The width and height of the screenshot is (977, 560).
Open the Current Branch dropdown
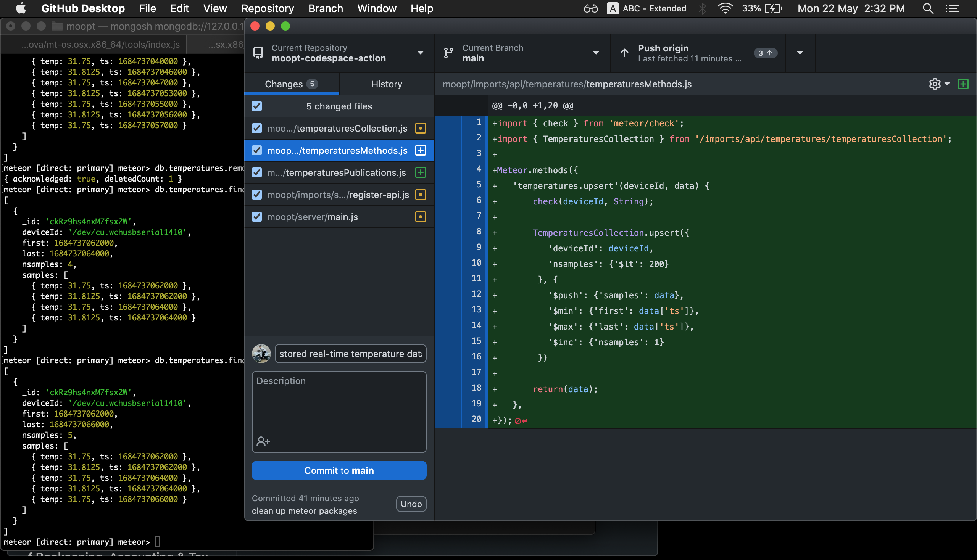[x=596, y=53]
